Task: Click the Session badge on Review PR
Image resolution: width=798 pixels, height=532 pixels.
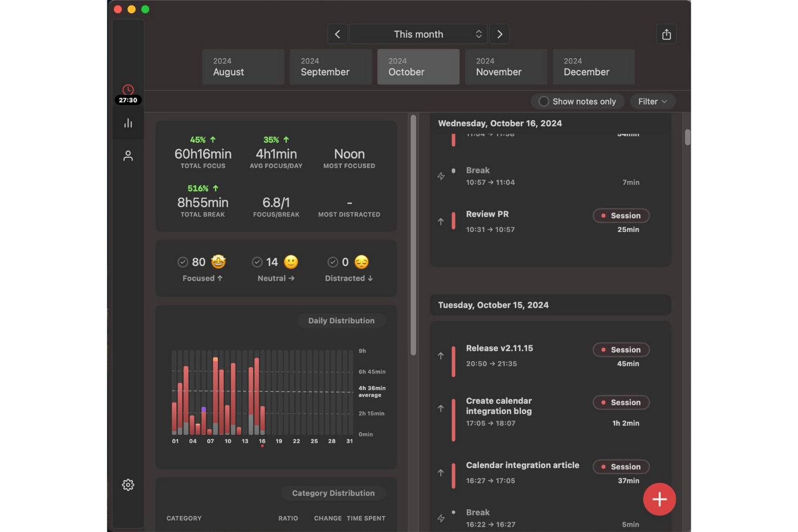Action: tap(621, 216)
